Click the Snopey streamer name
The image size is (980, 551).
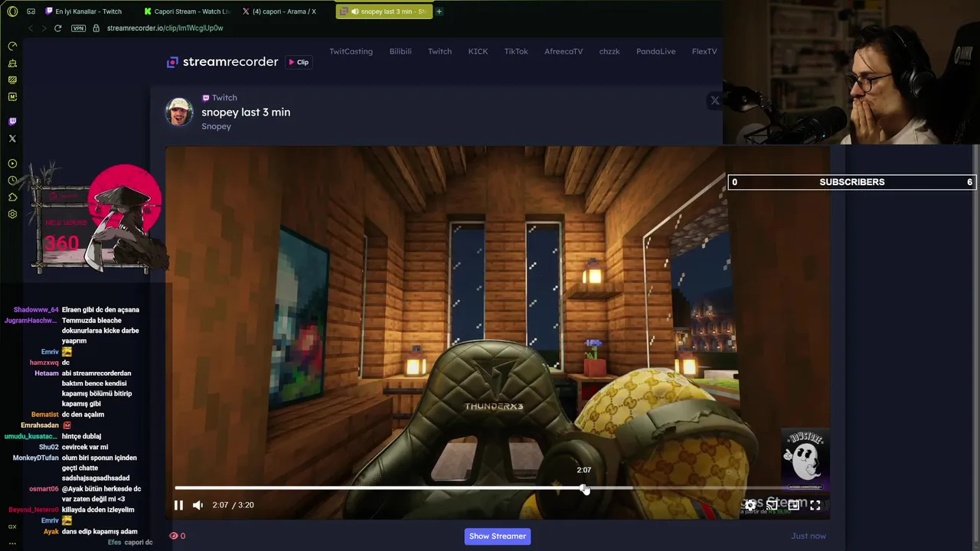tap(216, 126)
